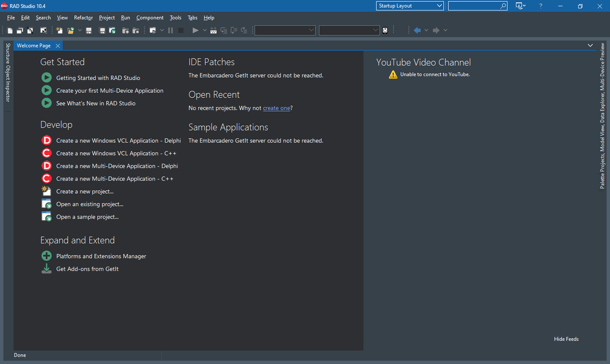Click the Open a sample project icon
This screenshot has height=364, width=610.
[x=46, y=217]
